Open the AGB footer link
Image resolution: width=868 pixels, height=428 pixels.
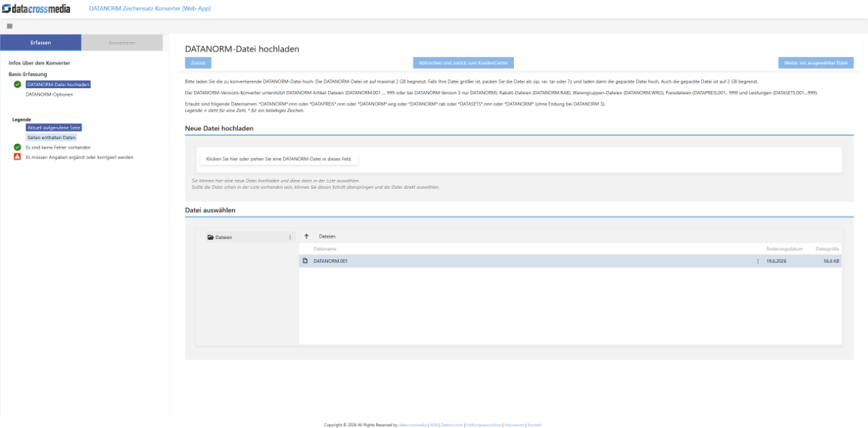point(434,425)
